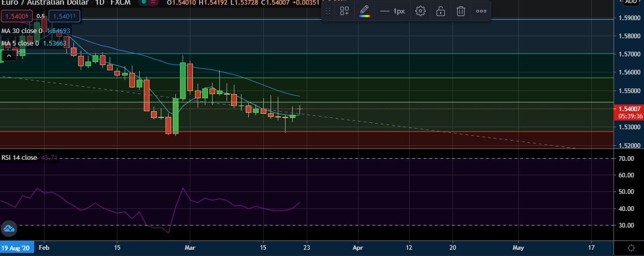Click the blue buy price 1.54011 button

pyautogui.click(x=65, y=17)
